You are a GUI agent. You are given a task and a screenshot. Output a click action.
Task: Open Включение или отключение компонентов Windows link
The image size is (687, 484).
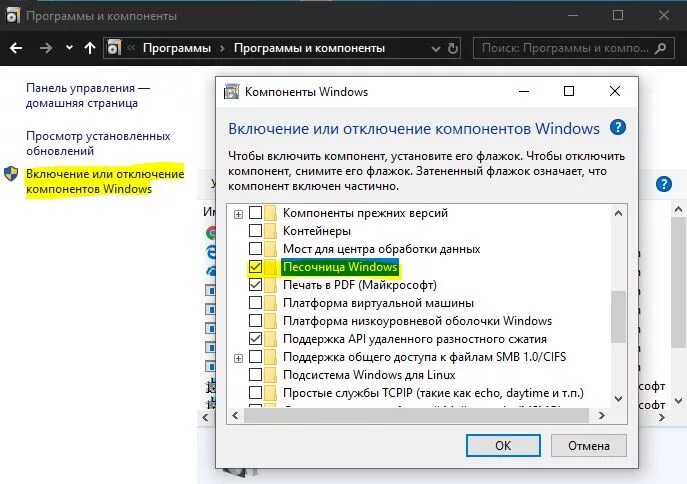pyautogui.click(x=105, y=181)
